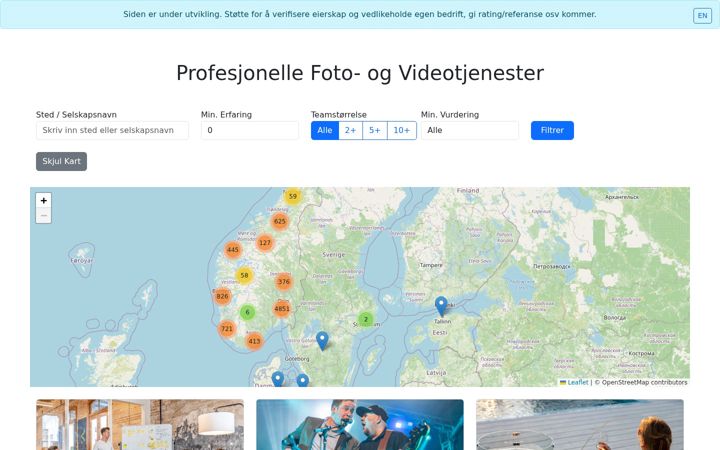Open the concert singers photo card
The height and width of the screenshot is (450, 720).
tap(360, 425)
